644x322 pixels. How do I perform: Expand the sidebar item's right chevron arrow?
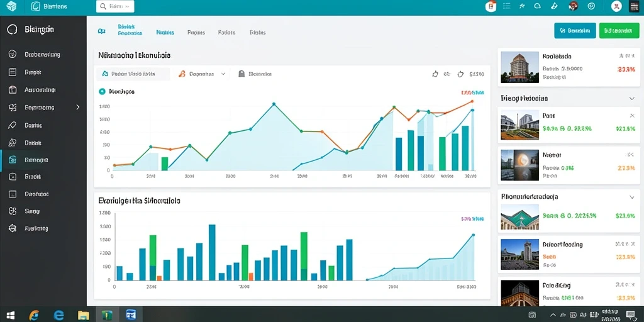coord(78,107)
